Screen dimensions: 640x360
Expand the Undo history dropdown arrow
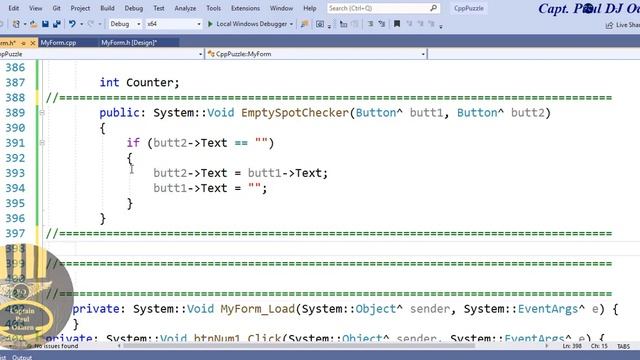tap(81, 24)
